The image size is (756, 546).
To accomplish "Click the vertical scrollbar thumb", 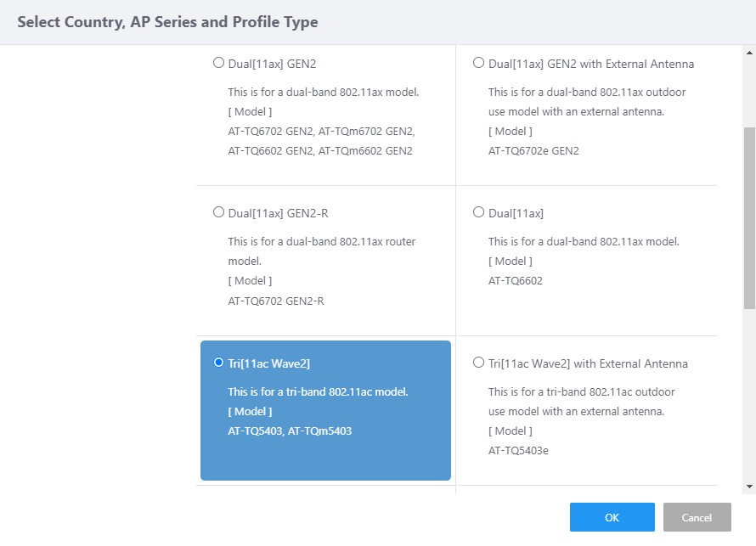I will click(749, 217).
